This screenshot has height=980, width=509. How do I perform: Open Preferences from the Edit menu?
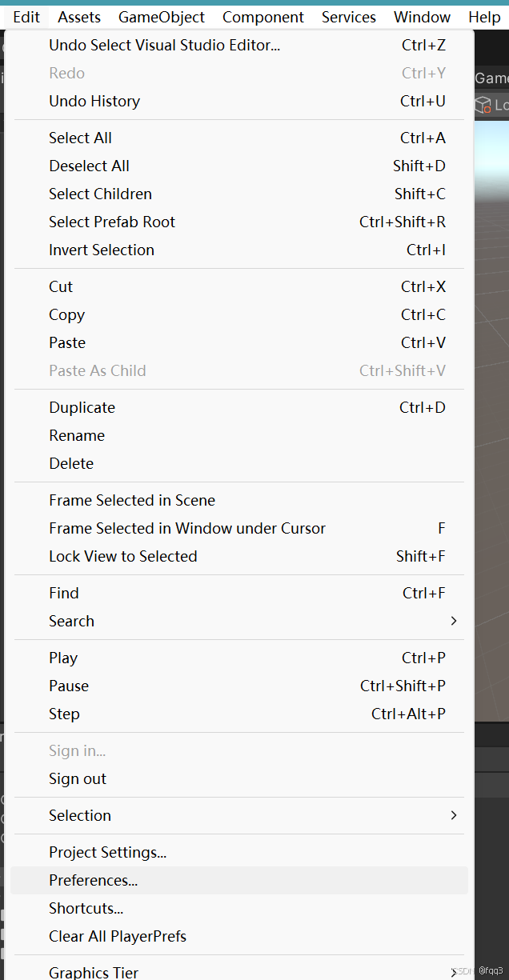[x=94, y=880]
